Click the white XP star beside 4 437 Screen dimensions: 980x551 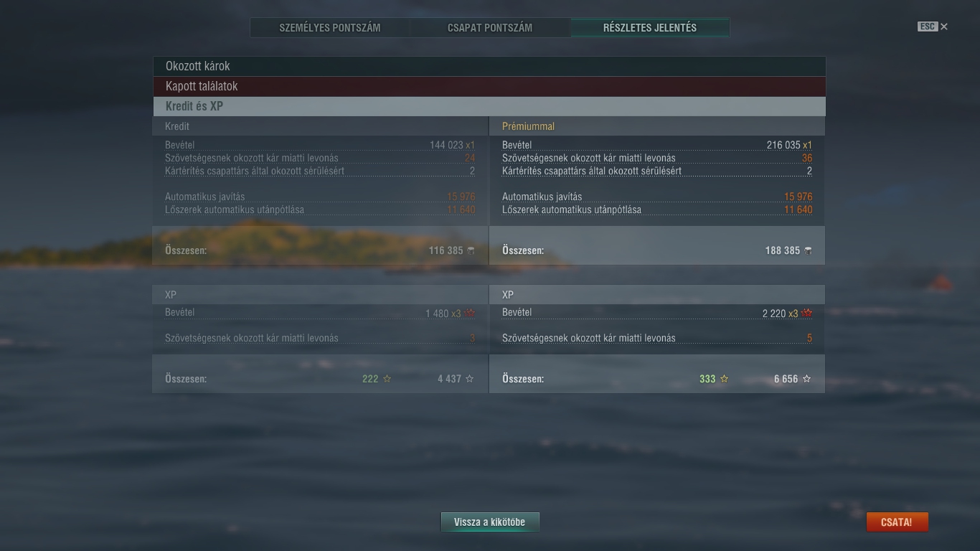click(x=470, y=379)
